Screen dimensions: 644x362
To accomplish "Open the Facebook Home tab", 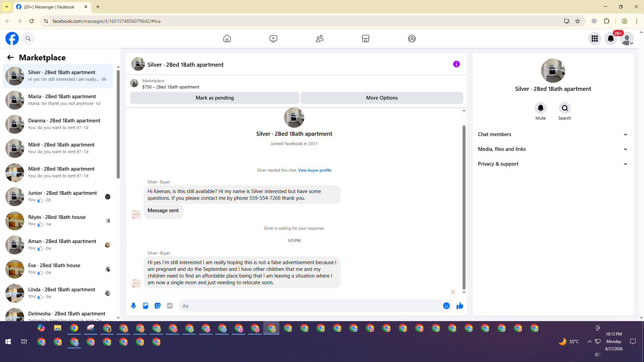I will click(227, 39).
